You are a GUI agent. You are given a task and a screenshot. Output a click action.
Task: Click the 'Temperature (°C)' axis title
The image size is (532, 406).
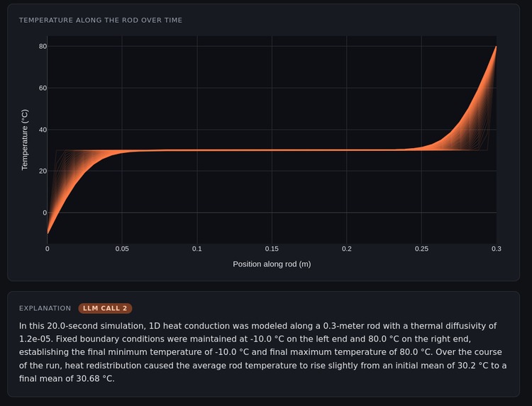click(x=25, y=140)
